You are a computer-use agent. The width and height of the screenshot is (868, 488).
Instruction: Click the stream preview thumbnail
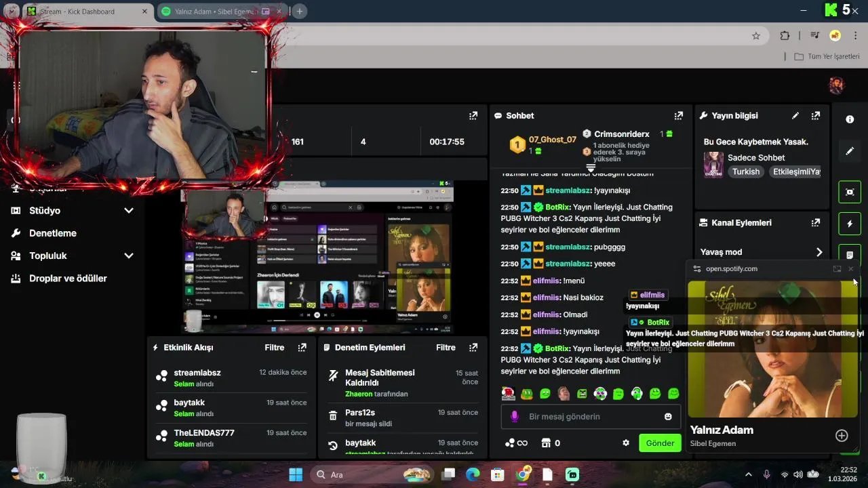[x=317, y=258]
